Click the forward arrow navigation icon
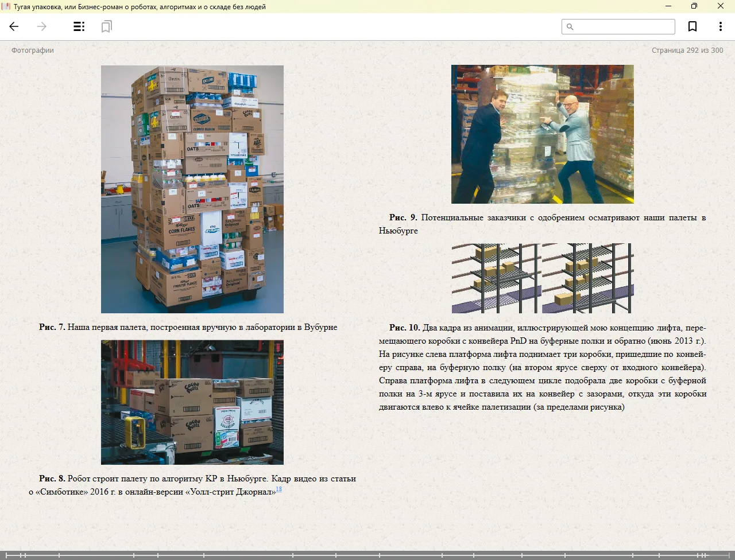Image resolution: width=735 pixels, height=560 pixels. 42,26
